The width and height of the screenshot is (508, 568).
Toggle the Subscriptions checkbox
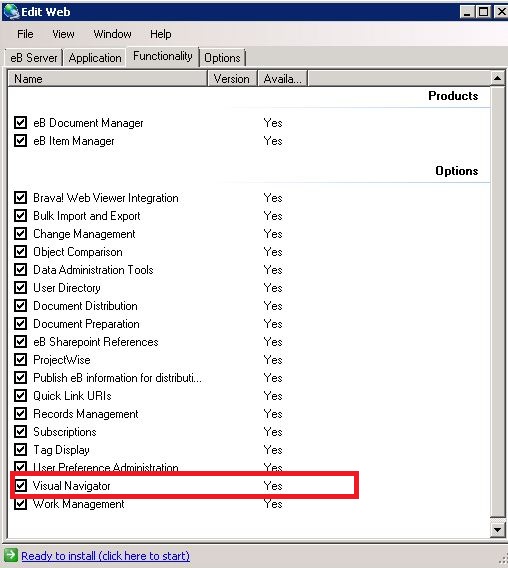pos(21,431)
